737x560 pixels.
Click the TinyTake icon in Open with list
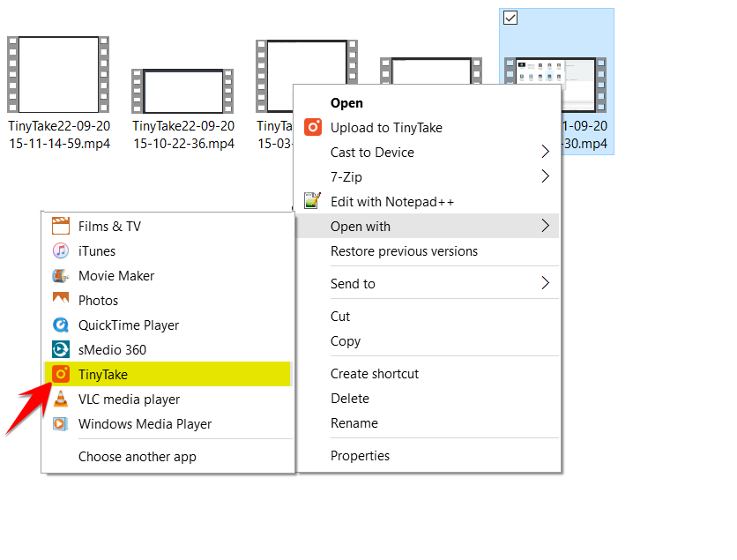point(61,374)
